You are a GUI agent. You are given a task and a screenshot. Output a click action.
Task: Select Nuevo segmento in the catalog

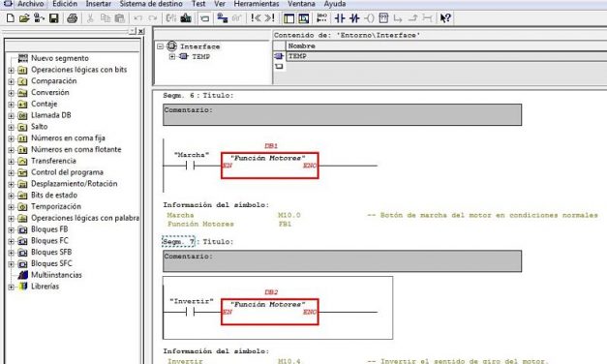point(60,58)
